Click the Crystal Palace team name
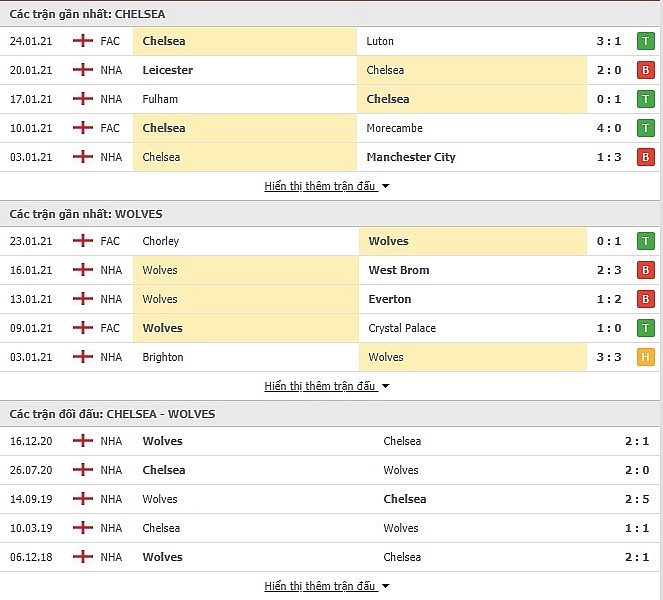Viewport: 663px width, 600px height. click(402, 328)
